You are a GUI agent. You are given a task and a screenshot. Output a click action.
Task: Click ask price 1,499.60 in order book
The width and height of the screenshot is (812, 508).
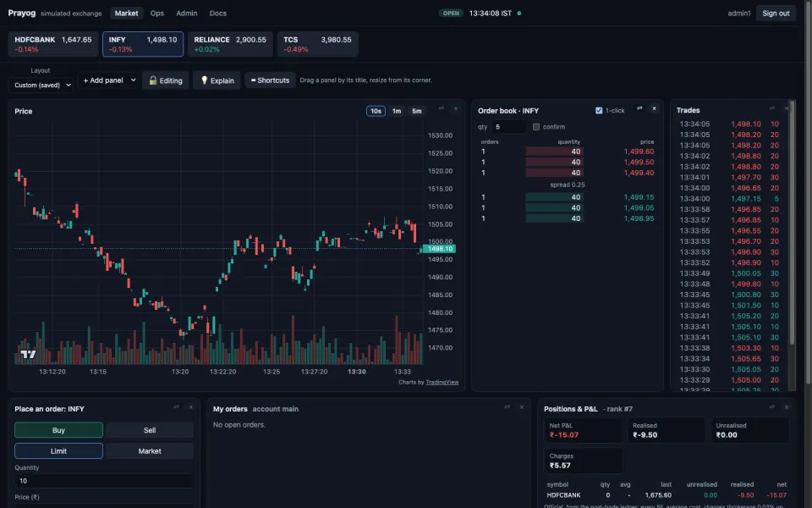click(639, 152)
